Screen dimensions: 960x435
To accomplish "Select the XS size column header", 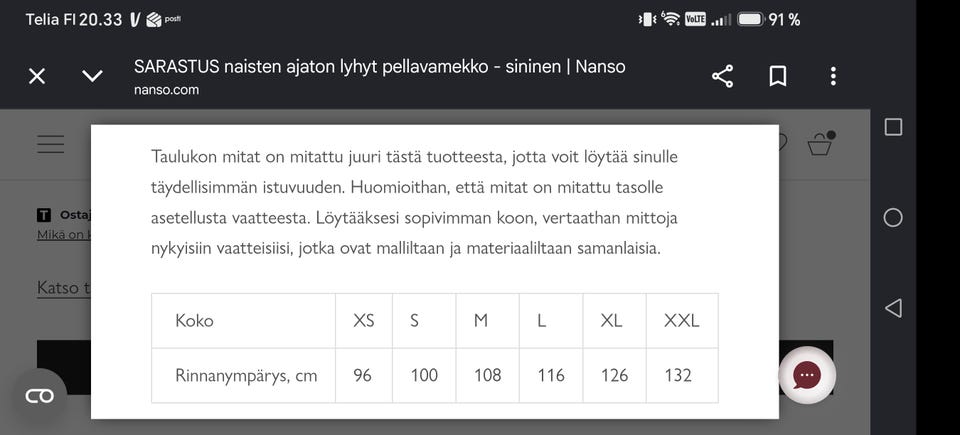I will (364, 320).
